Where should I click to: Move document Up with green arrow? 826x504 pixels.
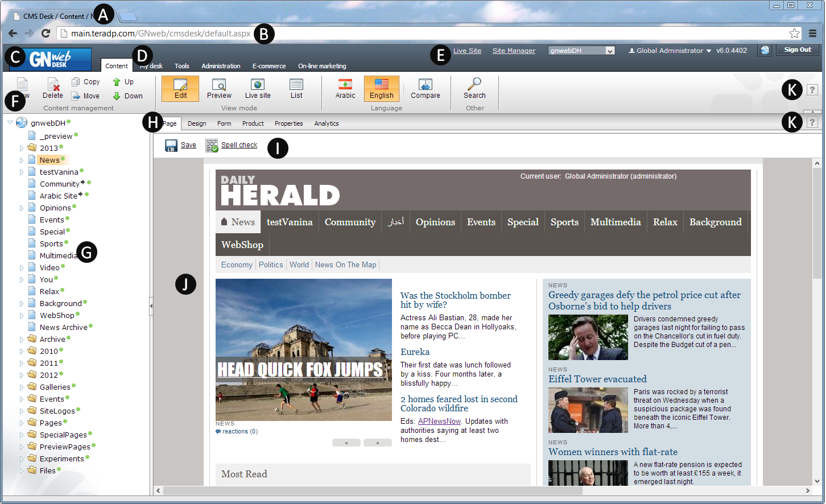pos(117,82)
